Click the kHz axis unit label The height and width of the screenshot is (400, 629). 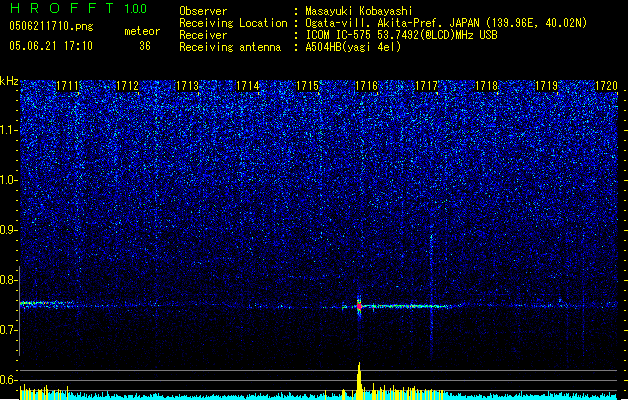(9, 81)
